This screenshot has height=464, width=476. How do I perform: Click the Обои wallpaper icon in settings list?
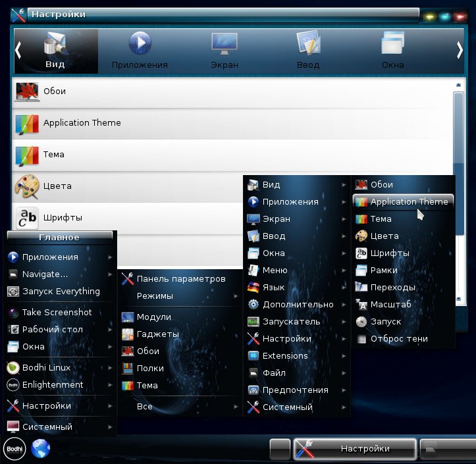pos(27,91)
